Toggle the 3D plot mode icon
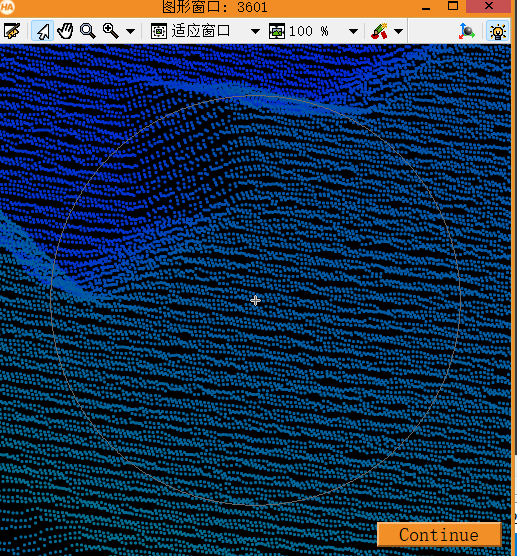The width and height of the screenshot is (517, 556). coord(467,31)
